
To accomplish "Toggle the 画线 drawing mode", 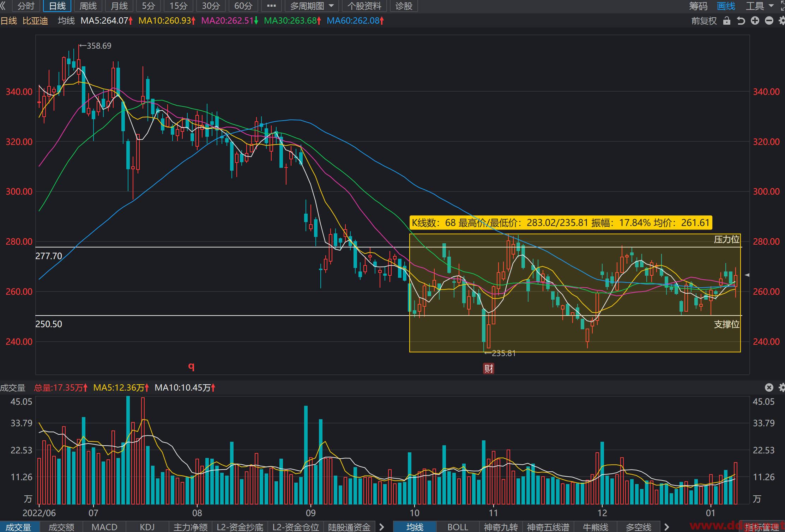I will [x=726, y=6].
